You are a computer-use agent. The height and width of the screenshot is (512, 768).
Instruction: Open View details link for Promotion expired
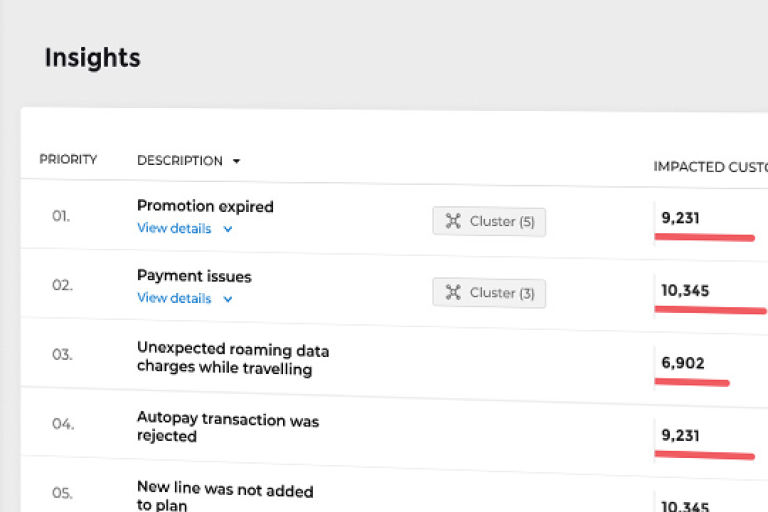[174, 228]
